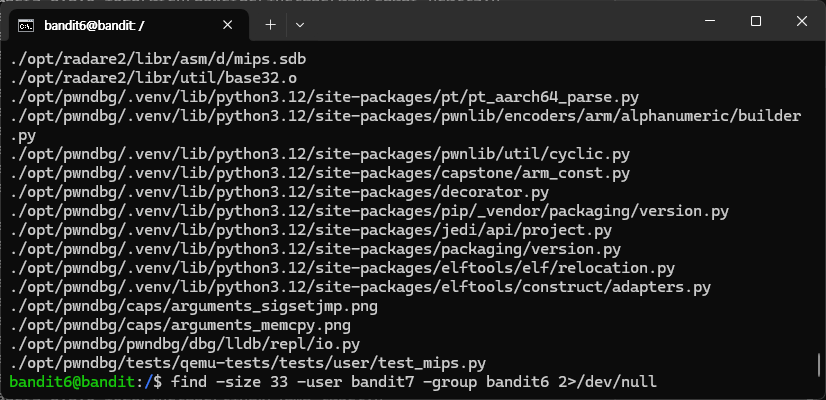826x400 pixels.
Task: Close the terminal window
Action: (x=802, y=21)
